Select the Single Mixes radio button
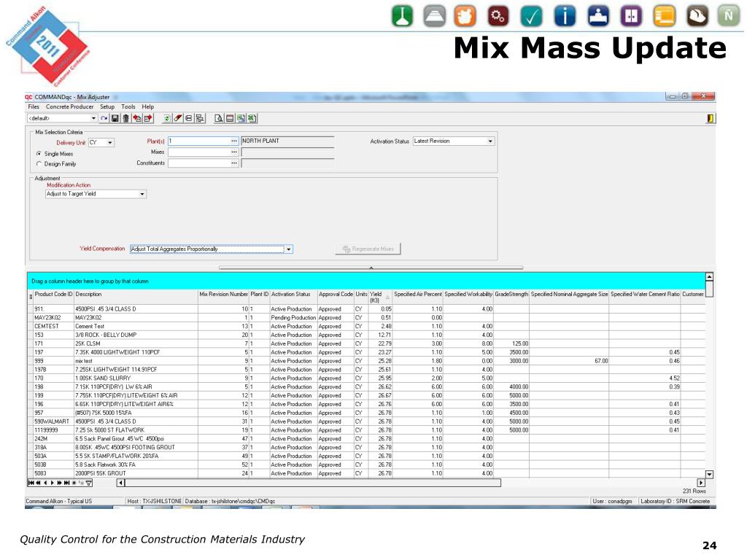The height and width of the screenshot is (560, 747). click(38, 154)
